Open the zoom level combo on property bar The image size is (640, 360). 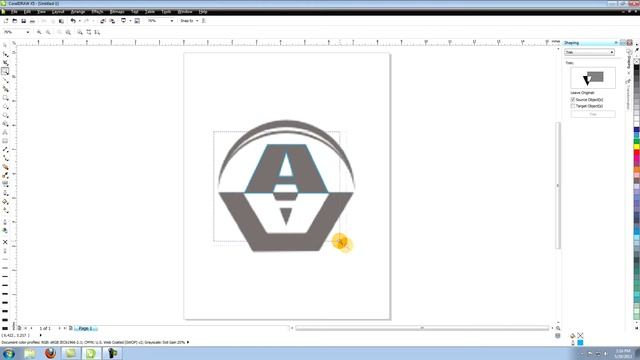[x=27, y=32]
